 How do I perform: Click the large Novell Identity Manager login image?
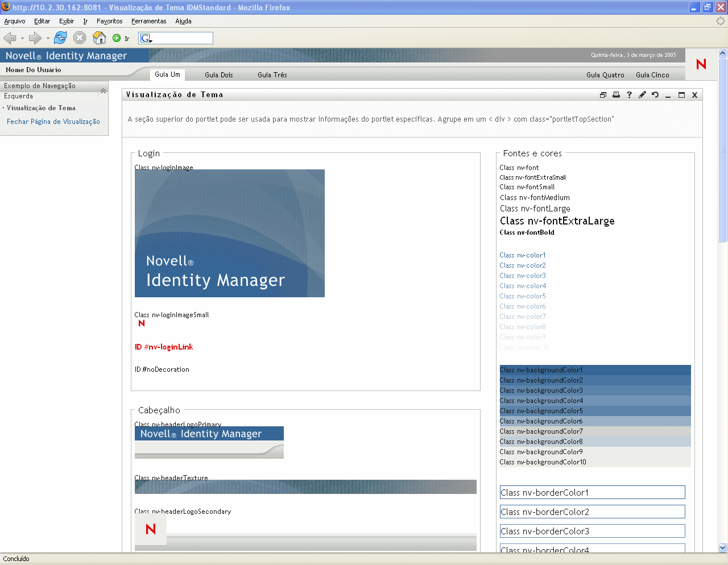click(230, 233)
